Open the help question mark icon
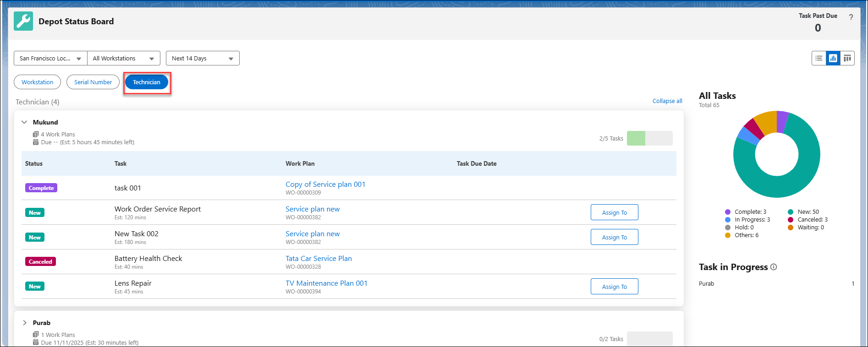 (x=851, y=17)
